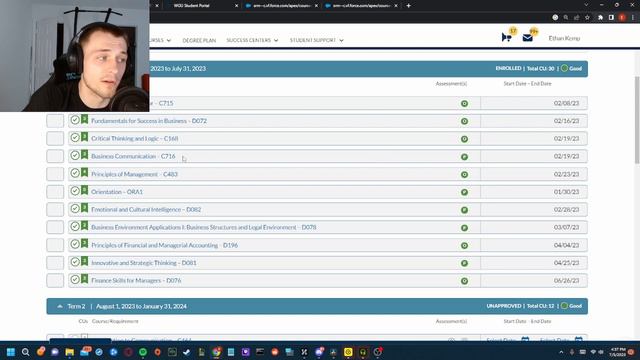Open Fundamentals for Success in Business D072 course
The width and height of the screenshot is (640, 360).
149,121
